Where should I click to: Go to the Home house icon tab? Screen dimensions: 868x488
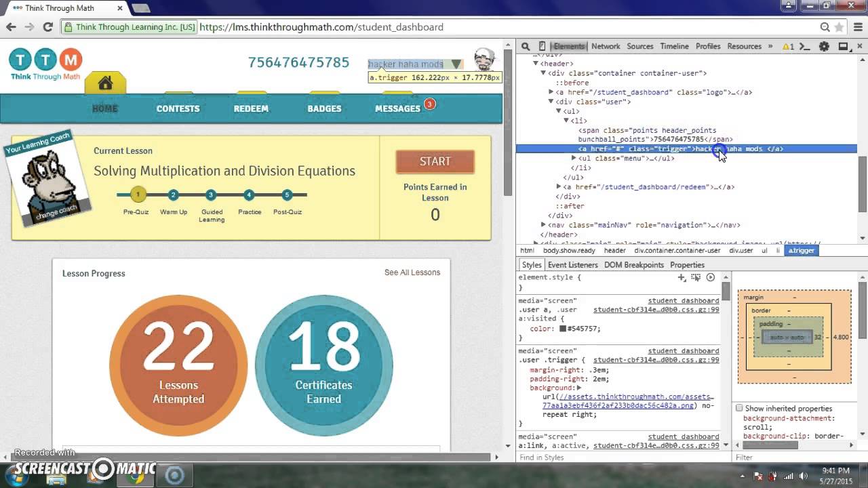(105, 83)
